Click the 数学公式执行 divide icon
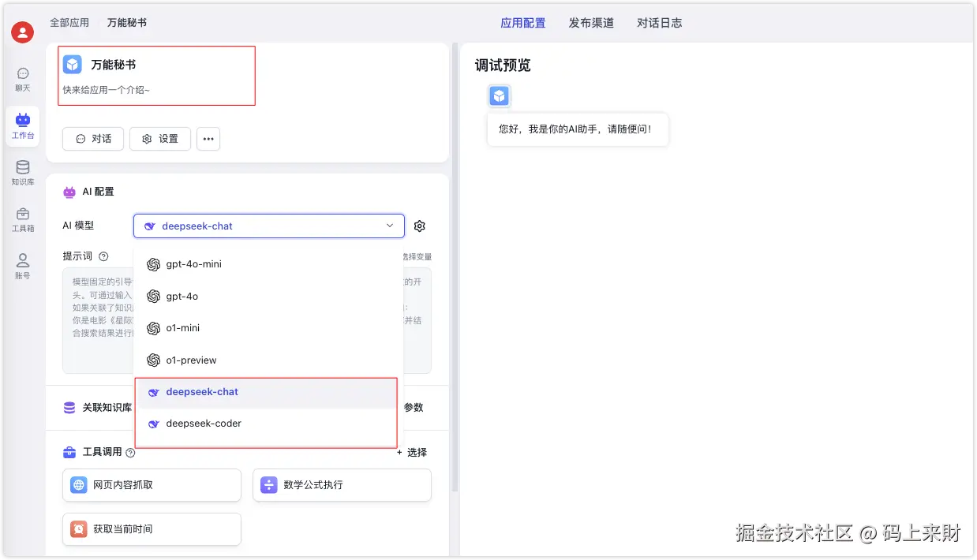 click(x=269, y=485)
